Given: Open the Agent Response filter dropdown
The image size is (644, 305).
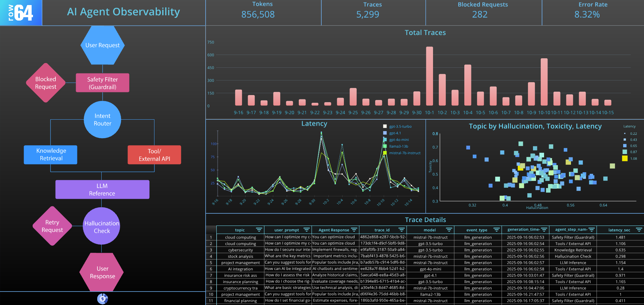Looking at the screenshot, I should (x=354, y=230).
